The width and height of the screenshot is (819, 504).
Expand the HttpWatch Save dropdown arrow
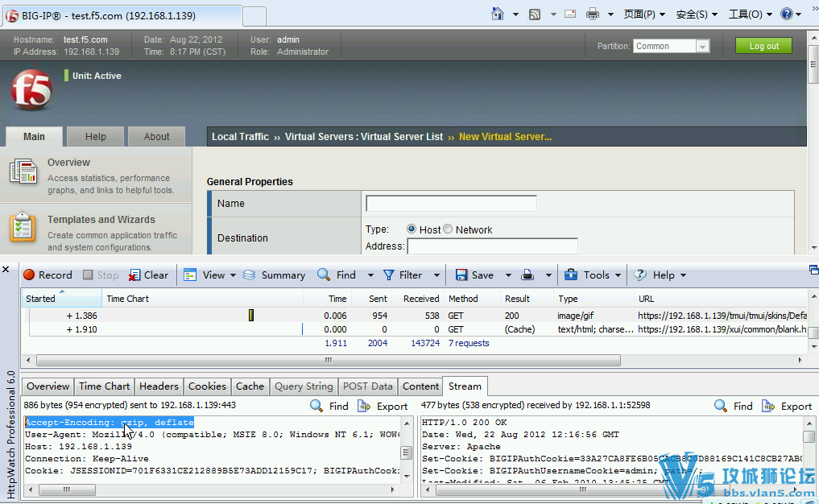[507, 275]
